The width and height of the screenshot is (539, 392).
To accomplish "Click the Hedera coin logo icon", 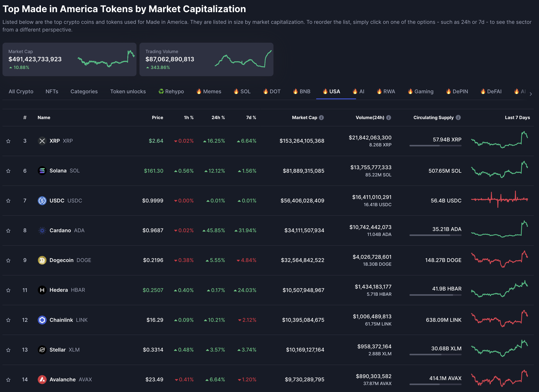I will [x=42, y=290].
